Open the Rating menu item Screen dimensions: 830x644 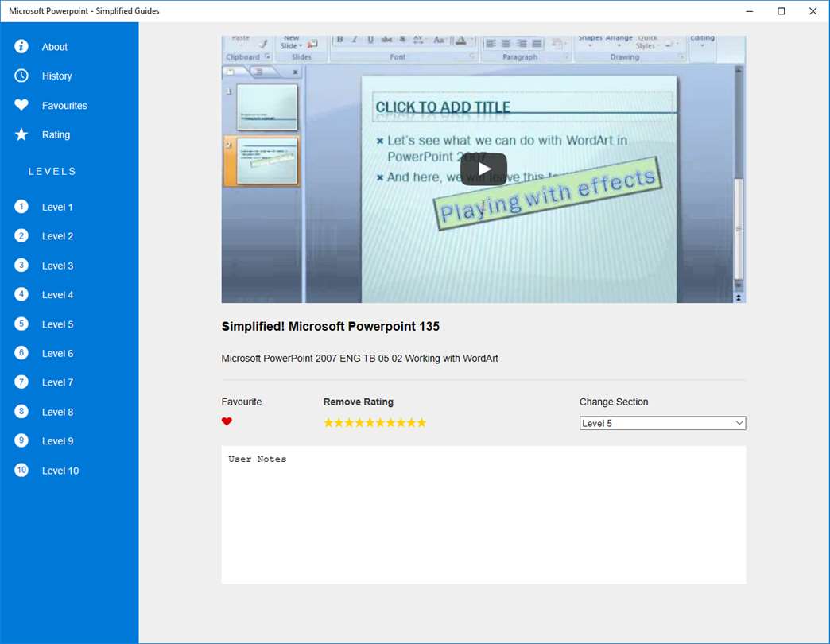[56, 135]
